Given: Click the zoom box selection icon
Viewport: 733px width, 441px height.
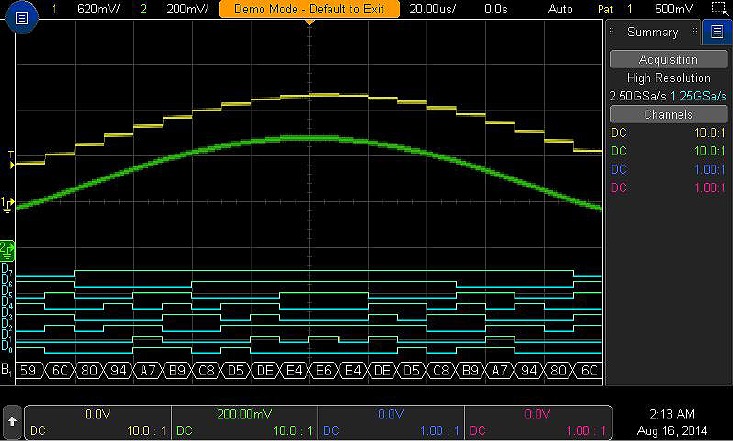Looking at the screenshot, I should pos(721,8).
